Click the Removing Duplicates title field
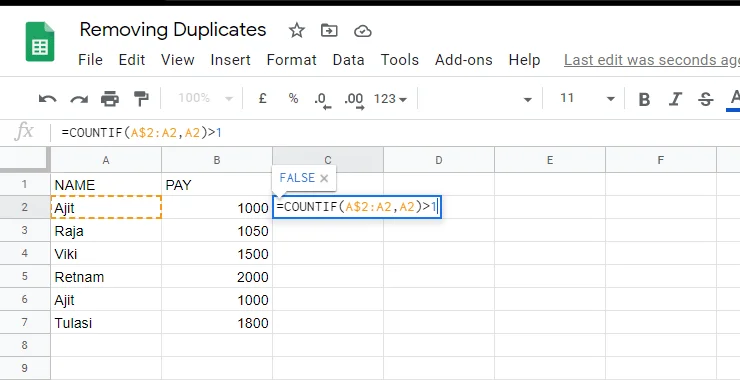740x380 pixels. coord(173,30)
